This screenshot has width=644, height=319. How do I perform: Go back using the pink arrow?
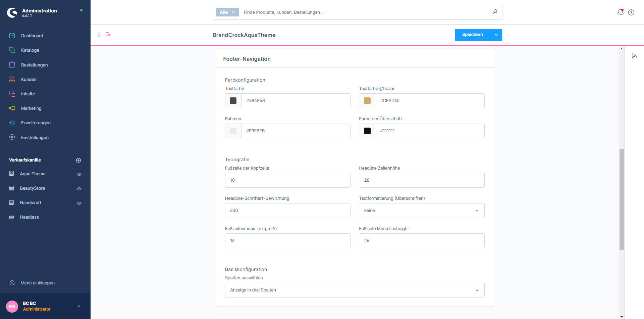99,35
